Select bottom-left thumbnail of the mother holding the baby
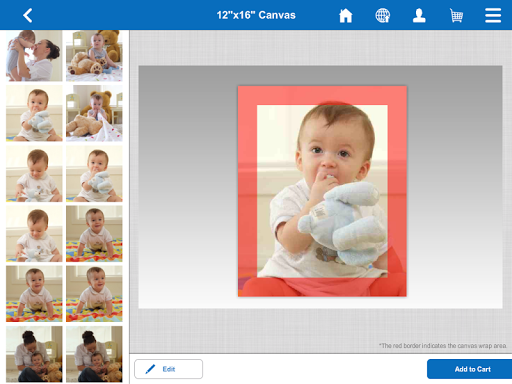This screenshot has width=512, height=384. click(x=34, y=354)
